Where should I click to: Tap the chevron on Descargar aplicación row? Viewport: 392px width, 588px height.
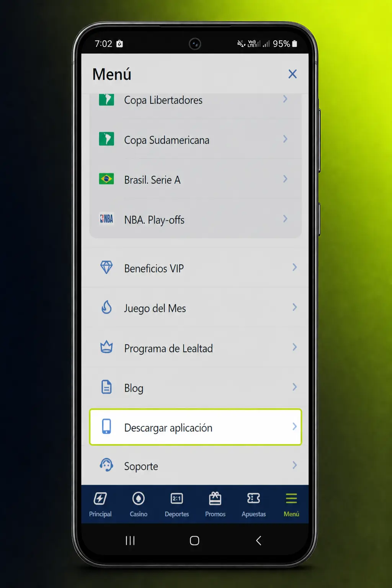[295, 426]
